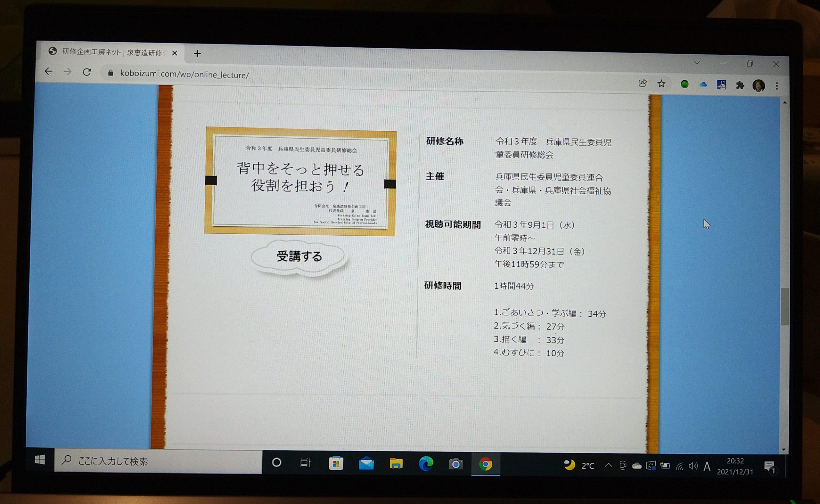View site info via the padlock icon

[111, 73]
